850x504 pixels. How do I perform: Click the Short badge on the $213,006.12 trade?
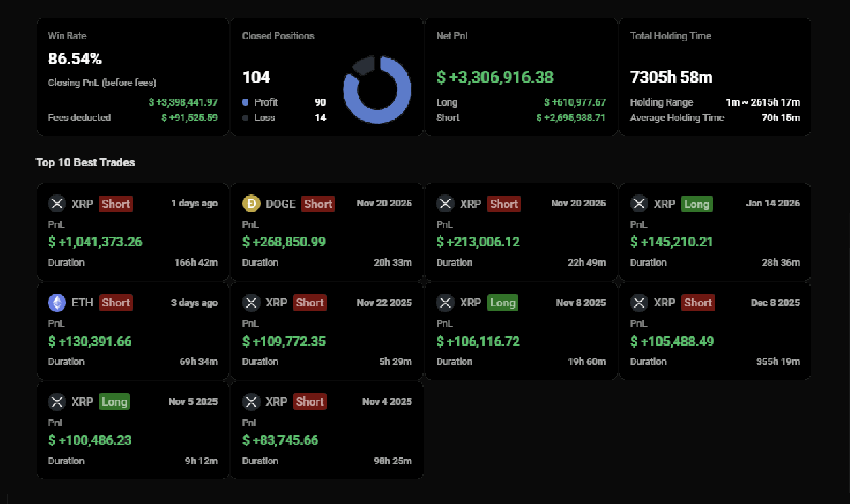(x=504, y=204)
